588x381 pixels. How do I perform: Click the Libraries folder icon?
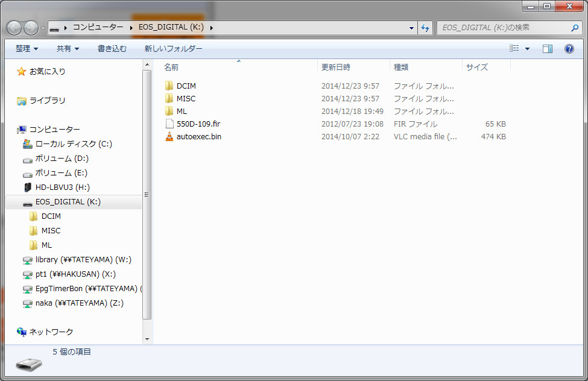tap(22, 101)
